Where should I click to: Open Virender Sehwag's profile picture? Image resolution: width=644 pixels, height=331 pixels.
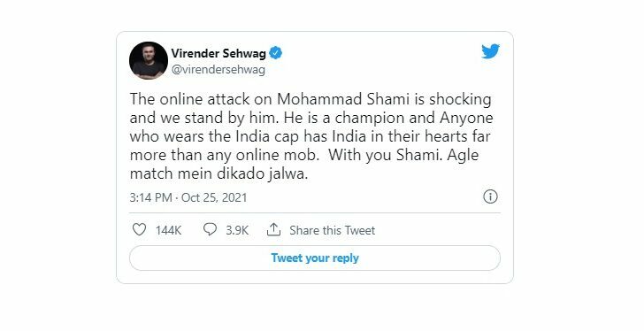(149, 60)
